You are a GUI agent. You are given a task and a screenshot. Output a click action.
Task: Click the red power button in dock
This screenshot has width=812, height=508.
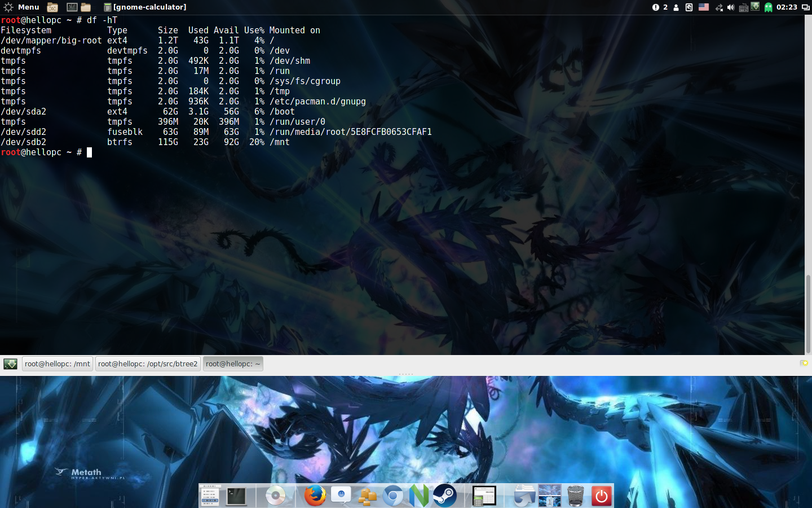pyautogui.click(x=602, y=496)
